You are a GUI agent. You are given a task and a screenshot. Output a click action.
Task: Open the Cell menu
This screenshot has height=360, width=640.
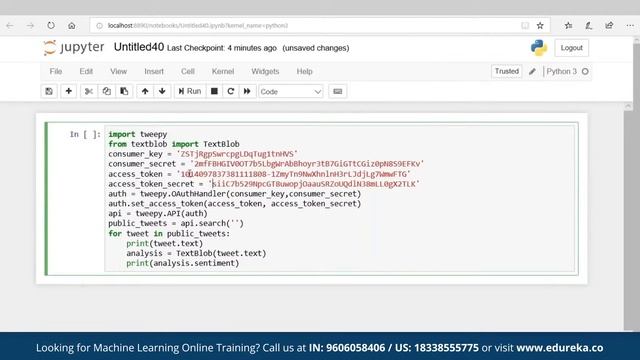coord(188,71)
